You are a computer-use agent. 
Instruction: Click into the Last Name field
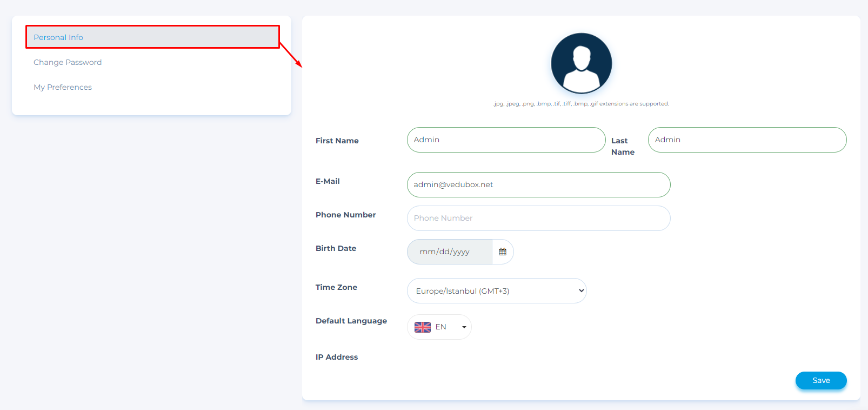(746, 140)
